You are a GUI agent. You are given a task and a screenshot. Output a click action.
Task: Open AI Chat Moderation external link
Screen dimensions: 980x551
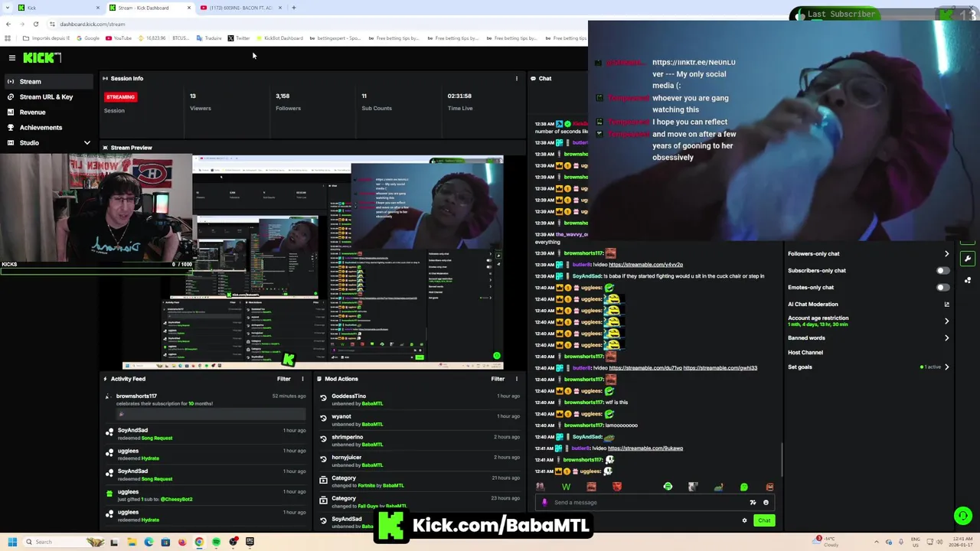point(946,304)
